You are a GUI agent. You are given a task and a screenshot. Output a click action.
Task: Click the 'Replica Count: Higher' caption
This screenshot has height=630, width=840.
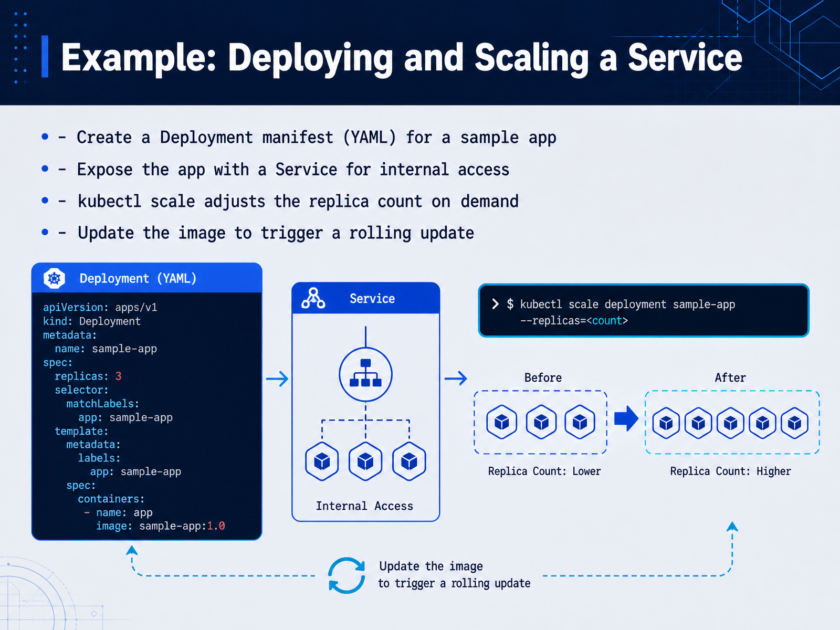click(730, 471)
